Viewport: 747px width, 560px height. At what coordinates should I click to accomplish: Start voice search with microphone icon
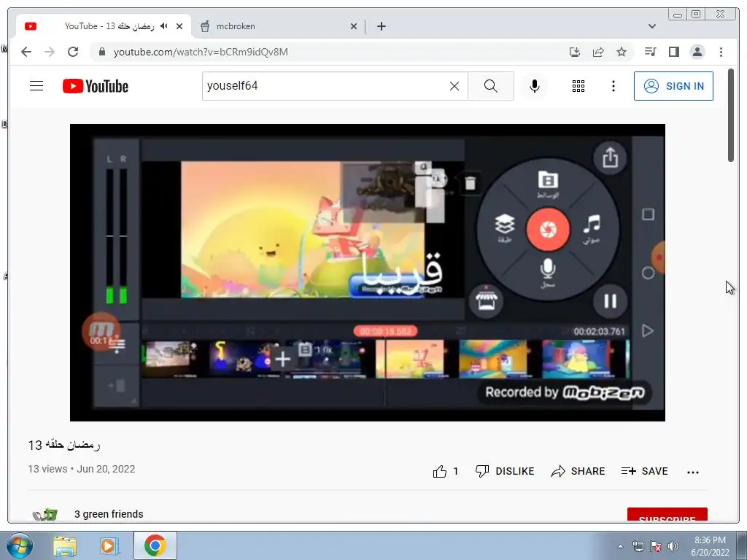(535, 86)
